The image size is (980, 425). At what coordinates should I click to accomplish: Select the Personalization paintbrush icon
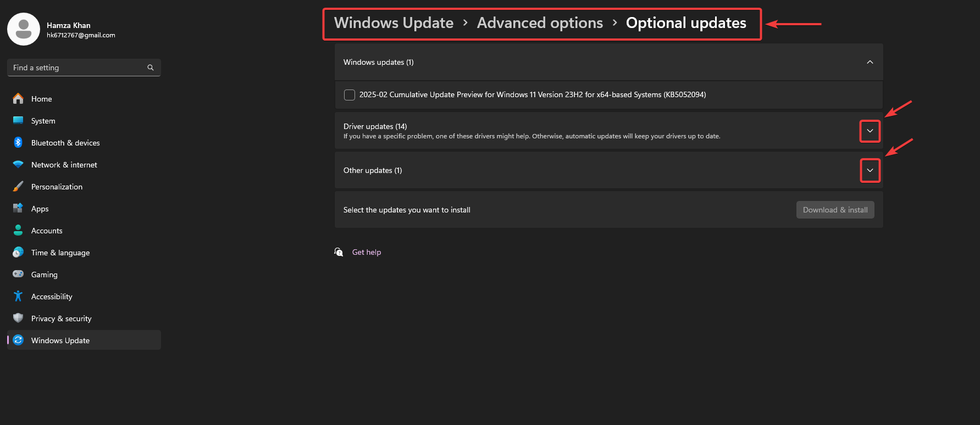[18, 187]
